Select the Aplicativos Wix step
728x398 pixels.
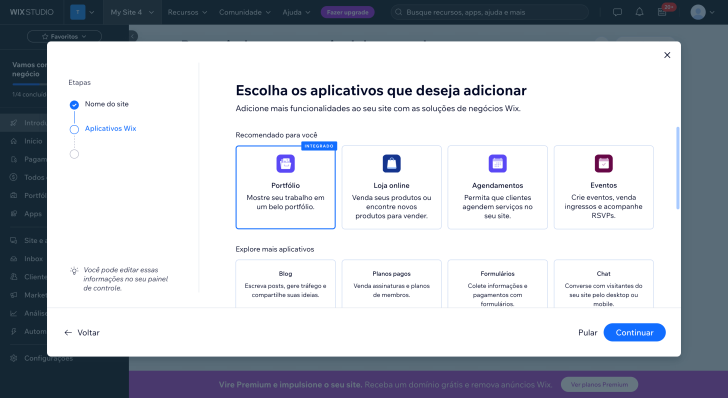pyautogui.click(x=110, y=129)
